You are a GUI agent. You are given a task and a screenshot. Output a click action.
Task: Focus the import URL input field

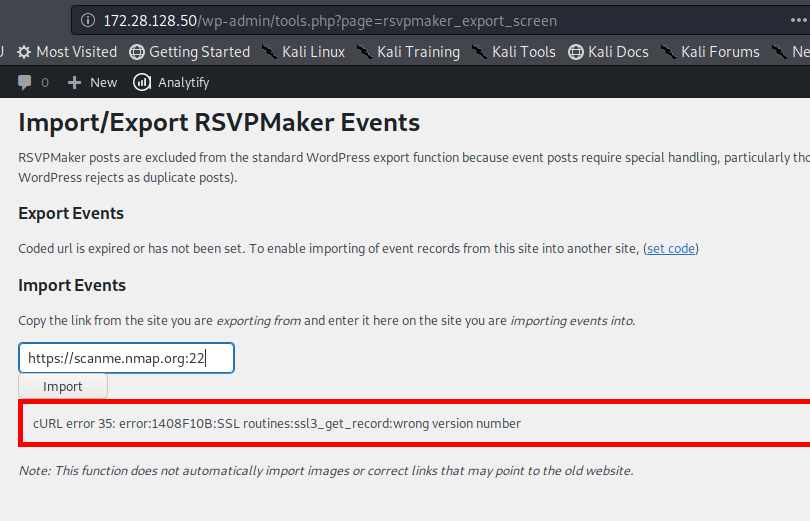point(126,358)
